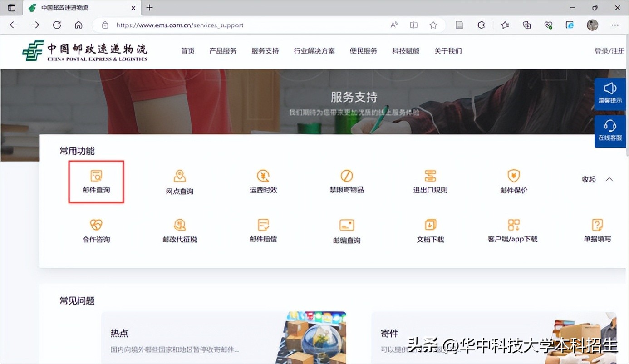Image resolution: width=629 pixels, height=364 pixels.
Task: Open the 邮件查询 mail tracking icon
Action: [96, 182]
